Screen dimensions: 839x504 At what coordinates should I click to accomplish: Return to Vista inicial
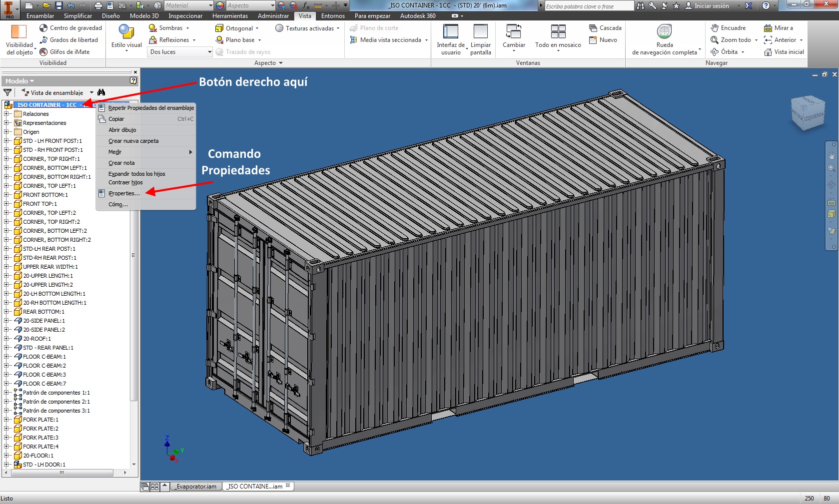[x=784, y=52]
